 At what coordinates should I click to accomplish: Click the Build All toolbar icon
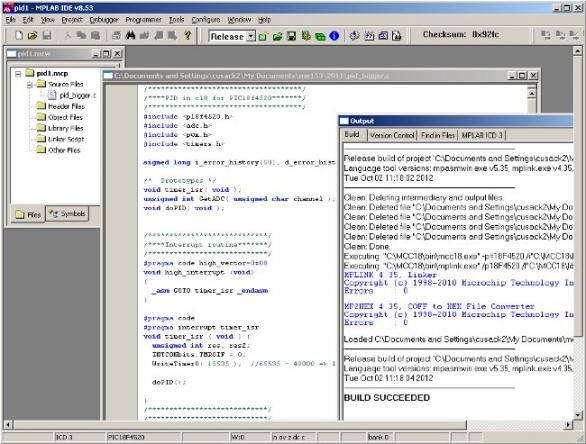tap(369, 36)
